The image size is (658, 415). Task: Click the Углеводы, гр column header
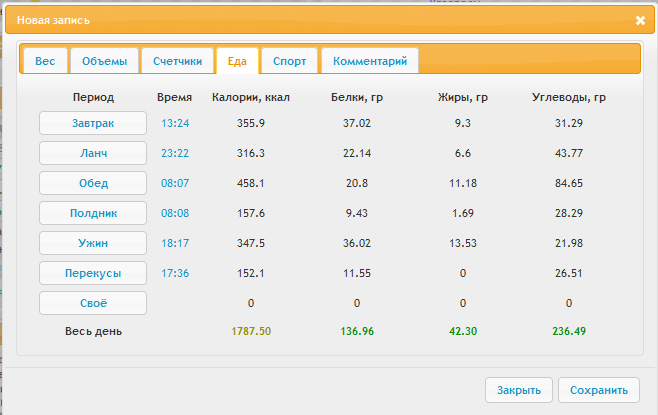pyautogui.click(x=569, y=97)
